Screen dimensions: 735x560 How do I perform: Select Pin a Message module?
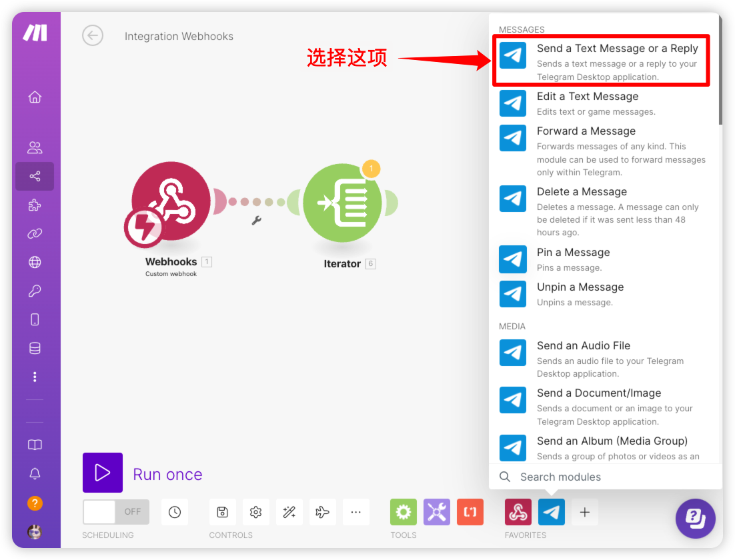(x=602, y=259)
